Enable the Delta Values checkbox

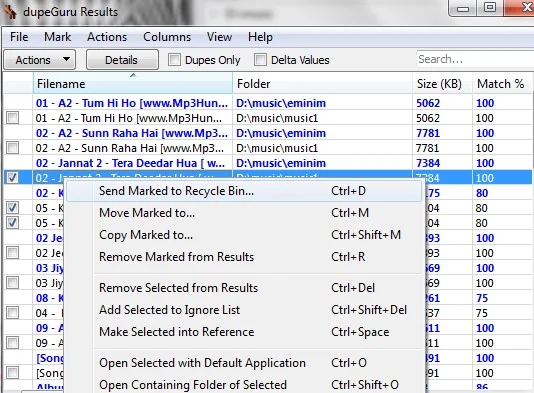coord(260,60)
